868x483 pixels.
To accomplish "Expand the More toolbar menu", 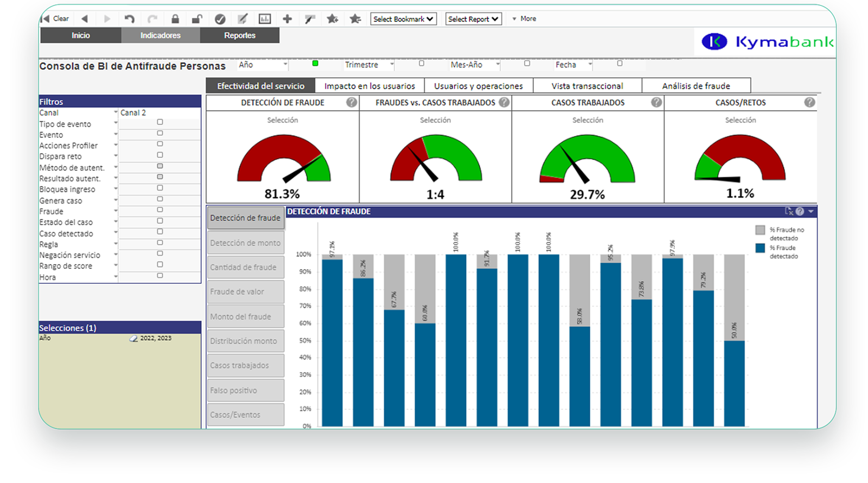I will [524, 18].
